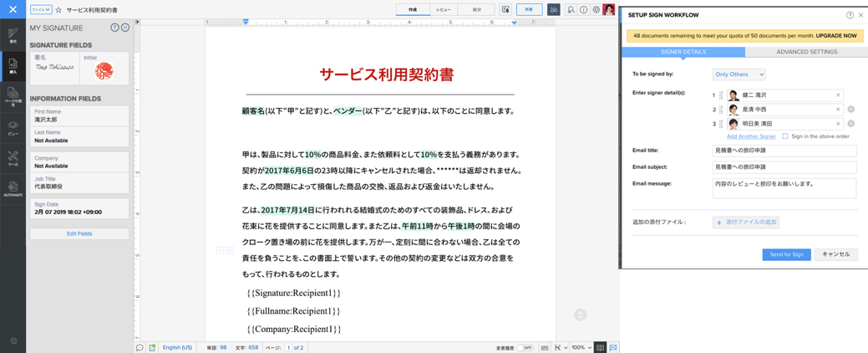Click the comments speech bubble in status bar
Image resolution: width=868 pixels, height=353 pixels.
coord(140,347)
